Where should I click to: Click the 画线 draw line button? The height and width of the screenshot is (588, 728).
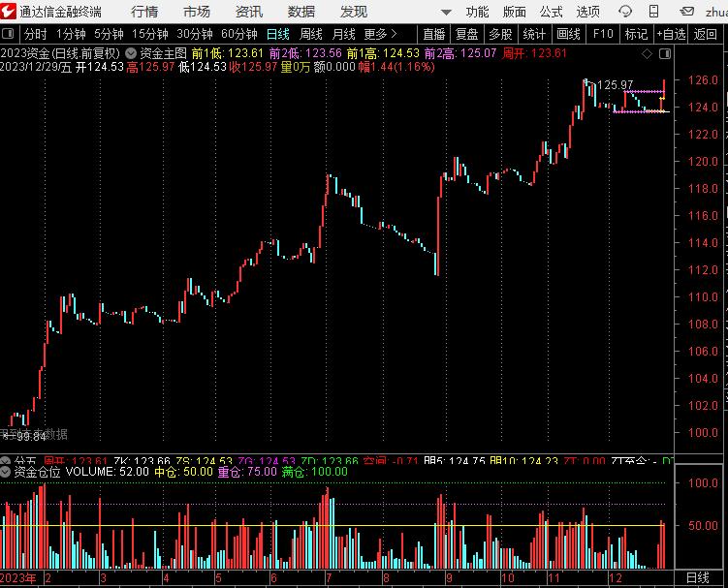coord(568,34)
